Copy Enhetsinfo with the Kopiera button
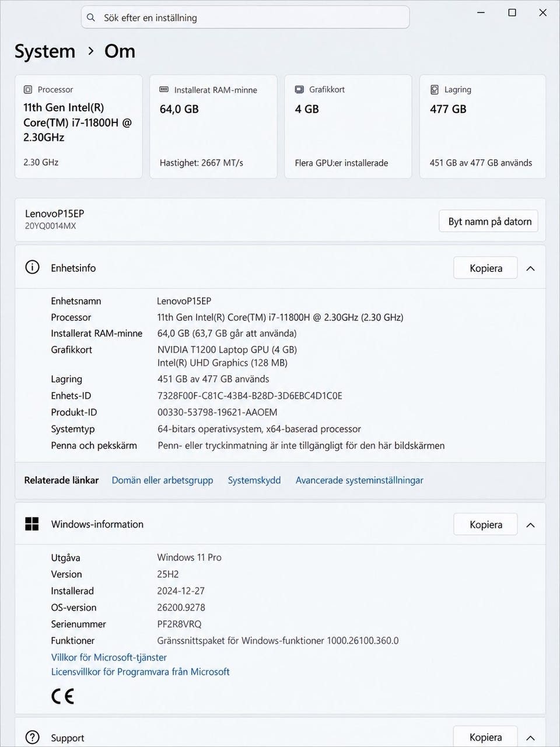The width and height of the screenshot is (560, 747). [x=486, y=268]
